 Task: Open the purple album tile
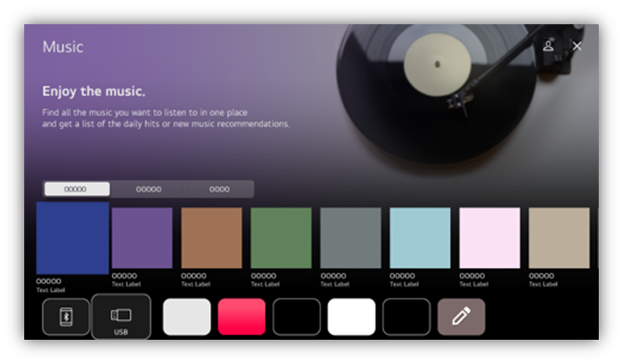(x=142, y=238)
